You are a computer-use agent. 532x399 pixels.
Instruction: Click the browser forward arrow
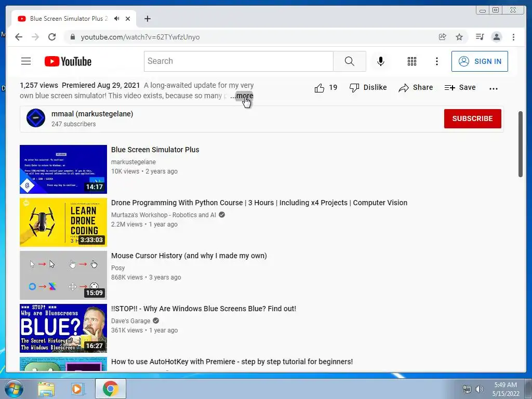coord(35,37)
